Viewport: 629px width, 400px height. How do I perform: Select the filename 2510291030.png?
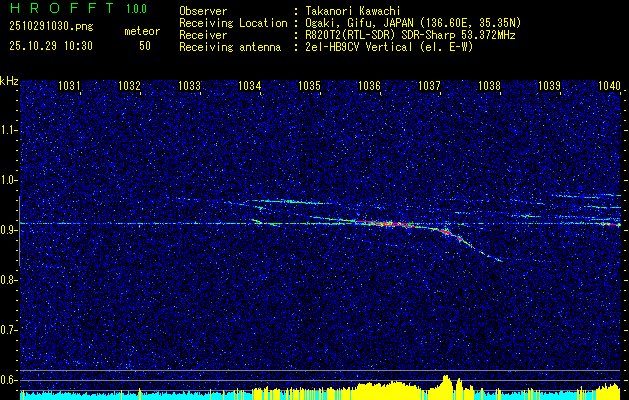(51, 27)
